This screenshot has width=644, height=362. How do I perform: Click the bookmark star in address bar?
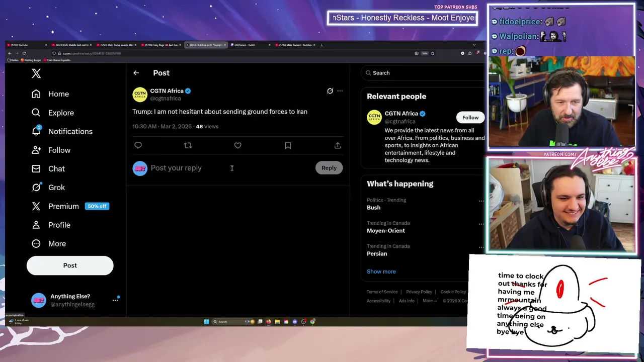[432, 53]
